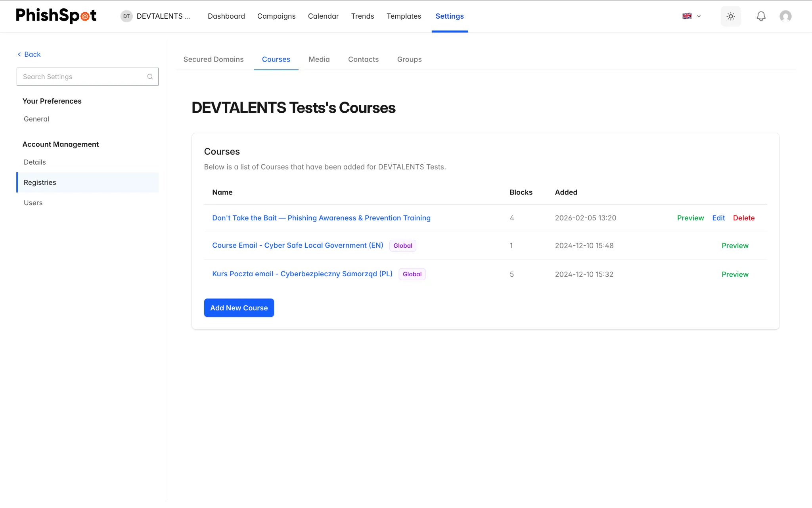
Task: Open the Campaigns menu
Action: [x=276, y=16]
